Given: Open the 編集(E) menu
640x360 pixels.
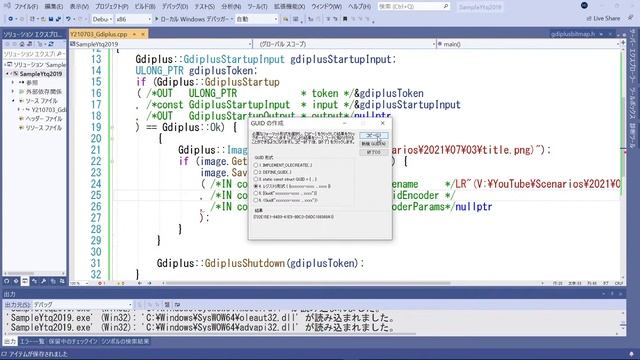Looking at the screenshot, I should coord(53,7).
